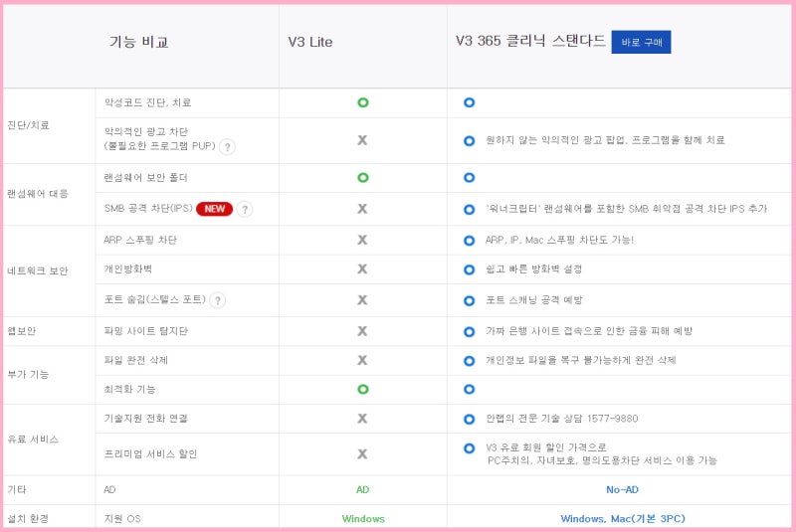Click the 기술지원 전화 연결 feature label

click(x=145, y=419)
